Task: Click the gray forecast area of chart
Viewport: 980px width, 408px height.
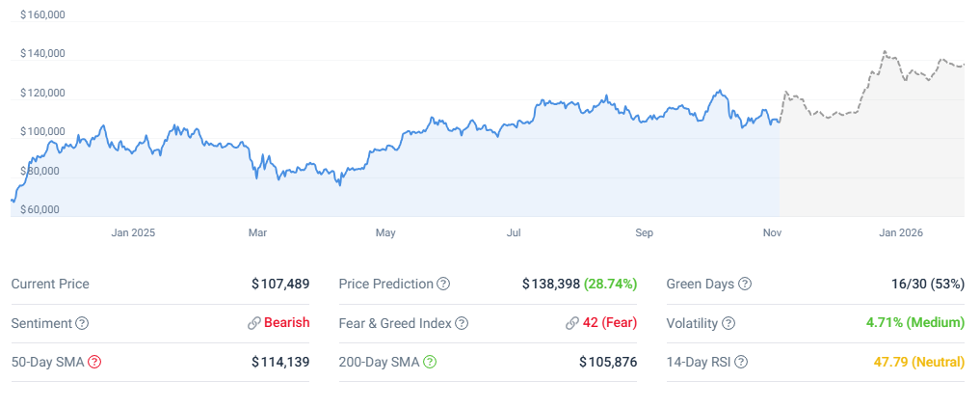Action: coord(867,174)
